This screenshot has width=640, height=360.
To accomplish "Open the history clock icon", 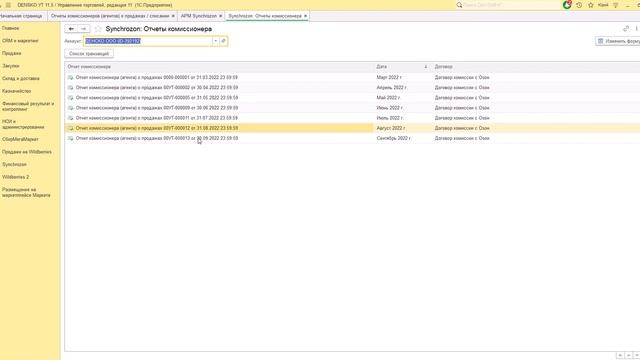I will coord(579,5).
